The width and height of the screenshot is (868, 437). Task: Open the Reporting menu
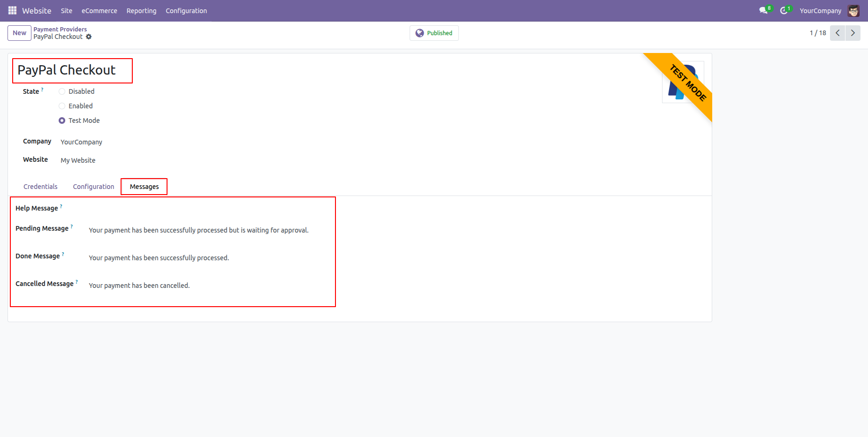click(141, 10)
